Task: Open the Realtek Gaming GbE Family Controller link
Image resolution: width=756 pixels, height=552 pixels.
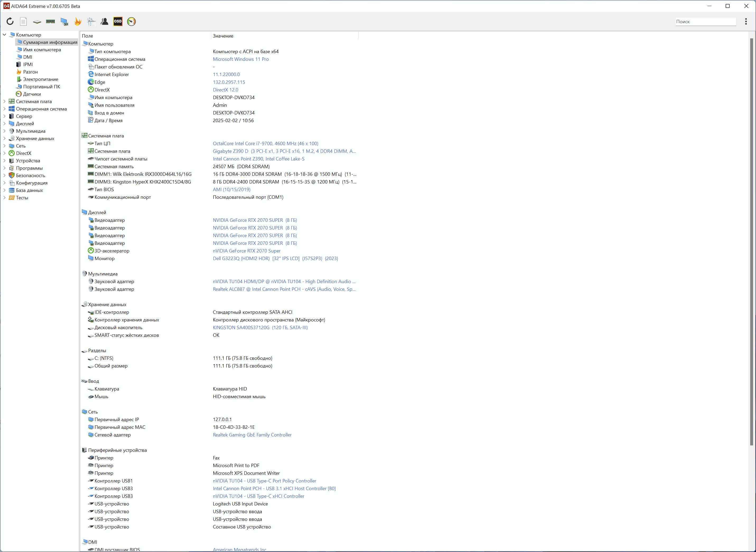Action: click(x=252, y=435)
